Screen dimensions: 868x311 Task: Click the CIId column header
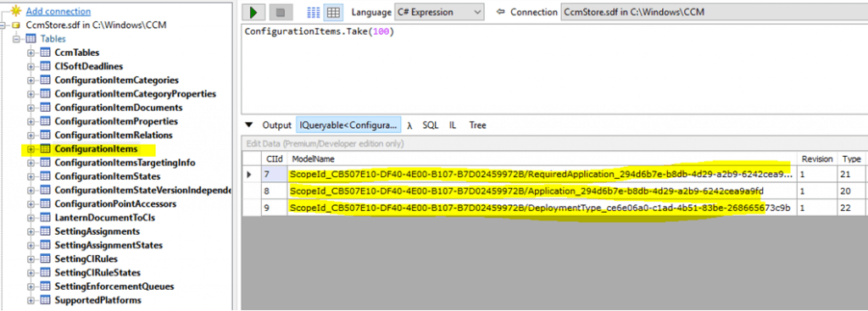[x=274, y=159]
